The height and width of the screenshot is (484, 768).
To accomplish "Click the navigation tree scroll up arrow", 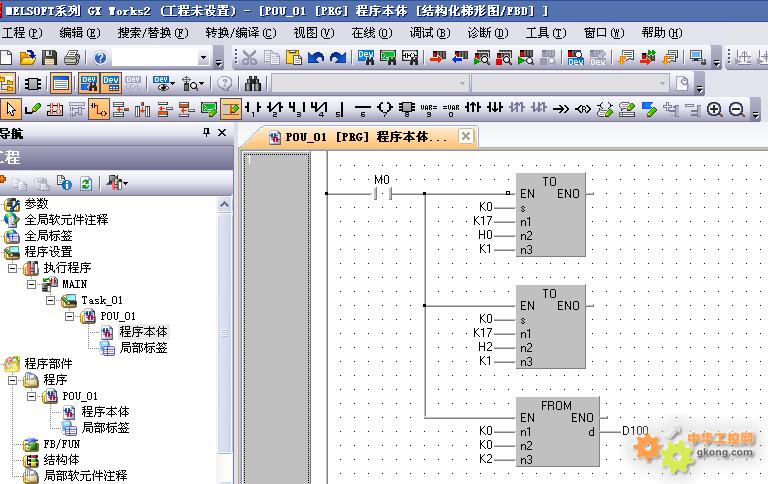I will click(x=224, y=204).
